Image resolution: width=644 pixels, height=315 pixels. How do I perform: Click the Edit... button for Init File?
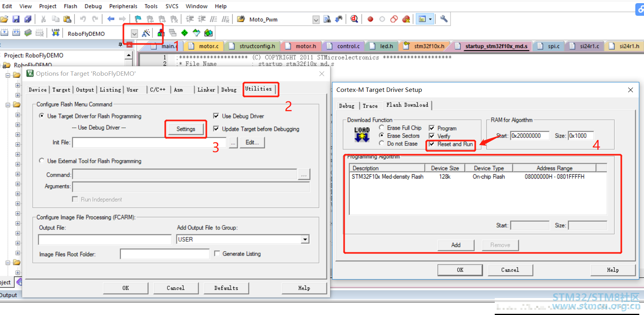click(x=252, y=142)
